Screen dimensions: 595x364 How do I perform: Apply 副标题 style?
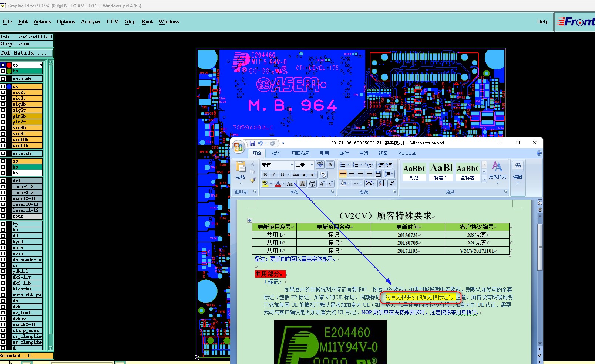click(468, 172)
